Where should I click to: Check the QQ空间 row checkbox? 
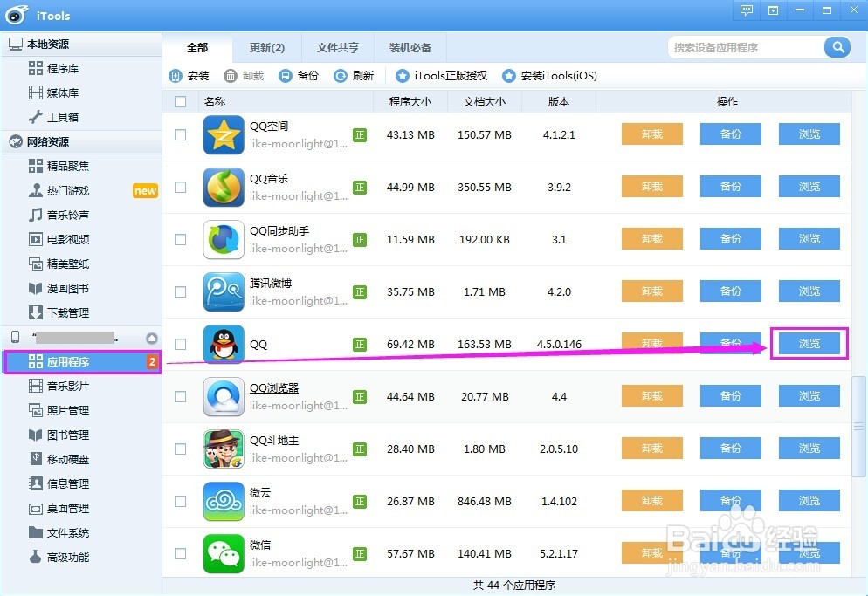point(180,134)
